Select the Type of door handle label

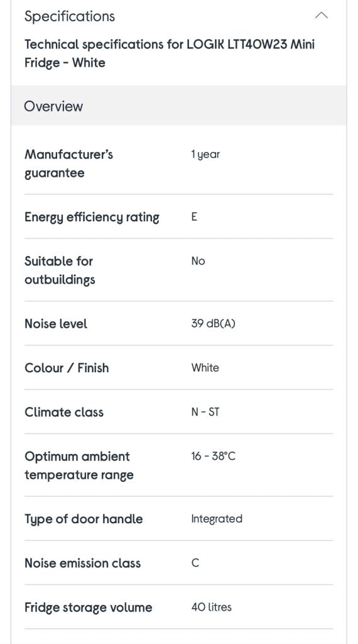[x=84, y=519]
